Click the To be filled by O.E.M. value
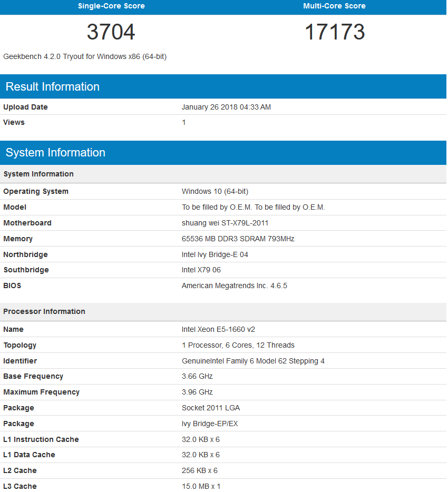This screenshot has width=448, height=492. pos(253,207)
